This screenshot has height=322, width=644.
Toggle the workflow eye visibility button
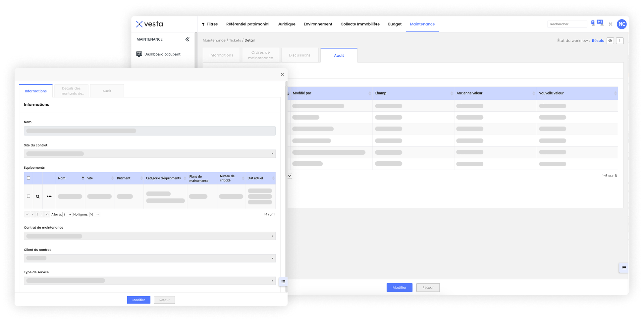(610, 41)
